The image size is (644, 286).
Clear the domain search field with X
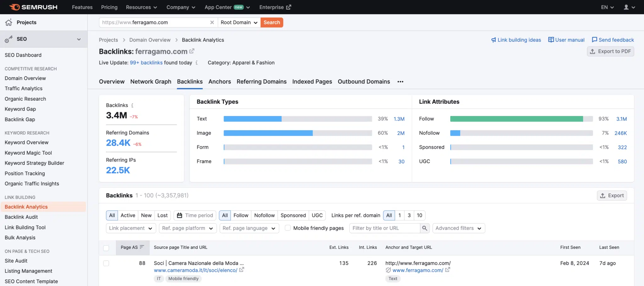212,22
